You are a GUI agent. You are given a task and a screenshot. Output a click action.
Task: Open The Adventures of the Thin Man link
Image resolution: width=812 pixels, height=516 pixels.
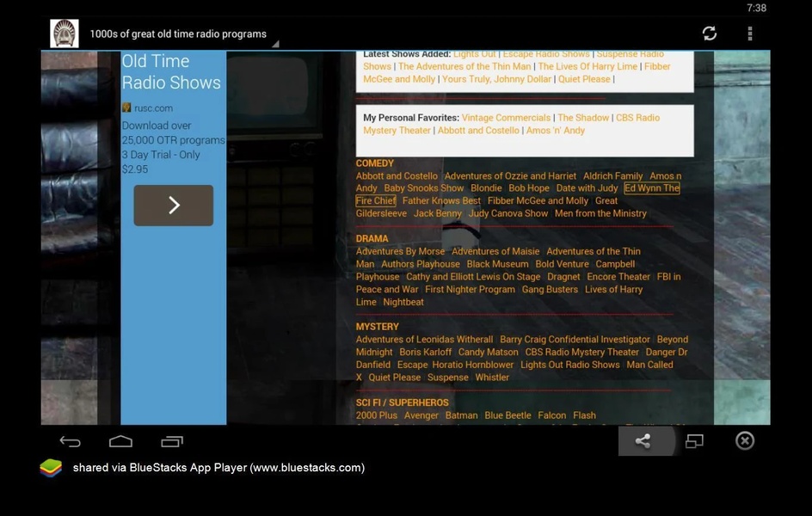pyautogui.click(x=464, y=66)
